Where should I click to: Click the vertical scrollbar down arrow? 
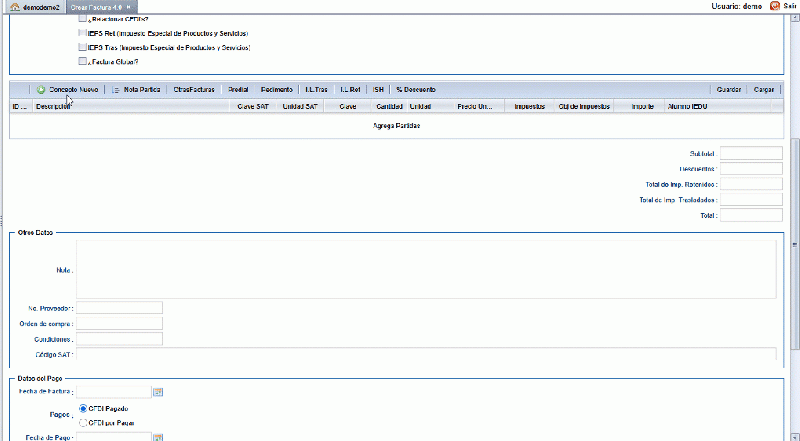pos(794,436)
